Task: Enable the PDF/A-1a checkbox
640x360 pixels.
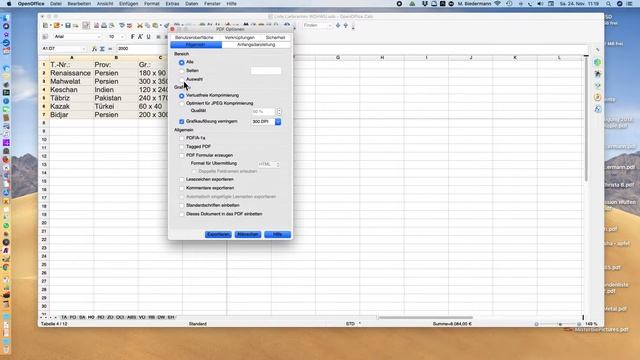Action: click(182, 138)
